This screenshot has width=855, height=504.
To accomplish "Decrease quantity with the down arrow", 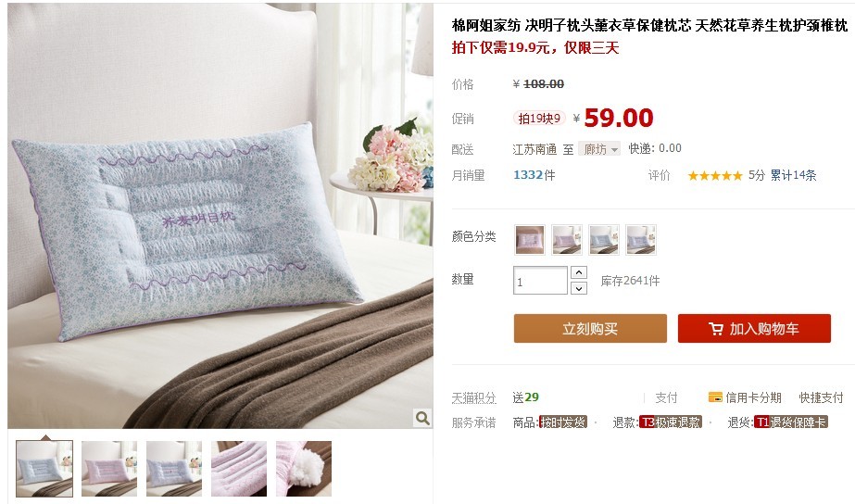I will point(579,288).
